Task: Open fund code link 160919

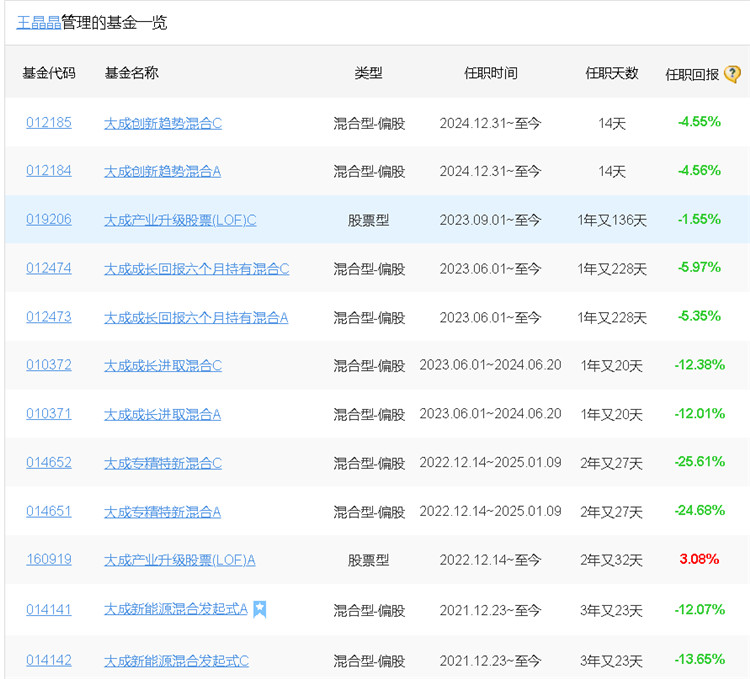Action: click(x=49, y=559)
